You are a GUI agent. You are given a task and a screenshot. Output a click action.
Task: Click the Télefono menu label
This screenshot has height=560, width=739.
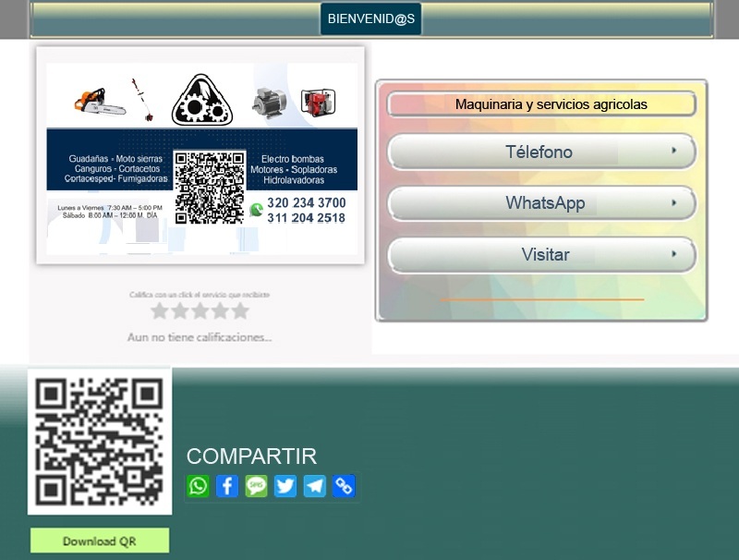539,152
